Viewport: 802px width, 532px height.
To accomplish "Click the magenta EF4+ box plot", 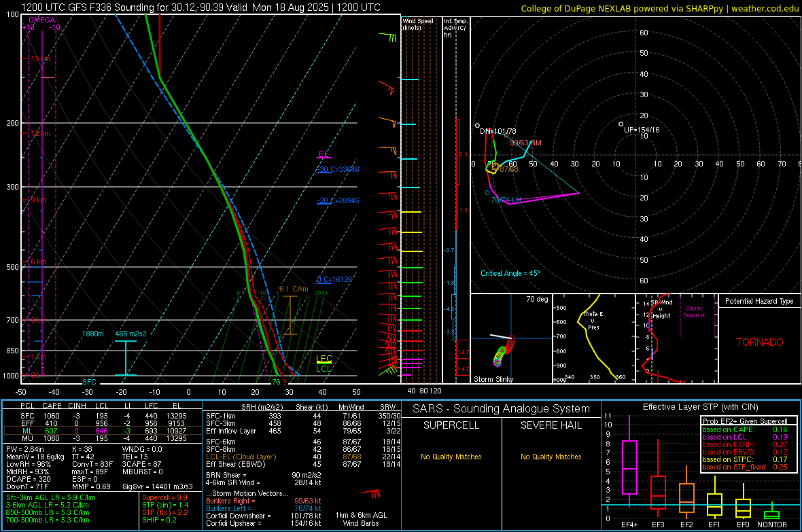I will point(629,463).
